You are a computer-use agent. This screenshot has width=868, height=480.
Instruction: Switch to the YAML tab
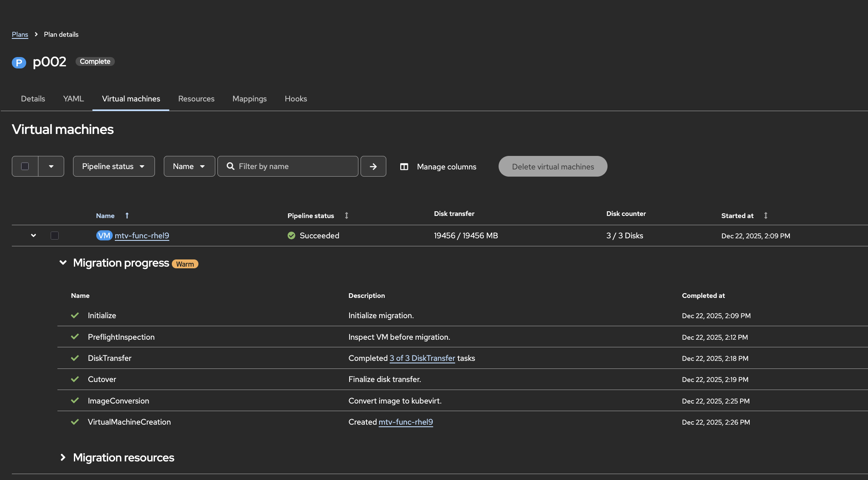click(x=73, y=99)
